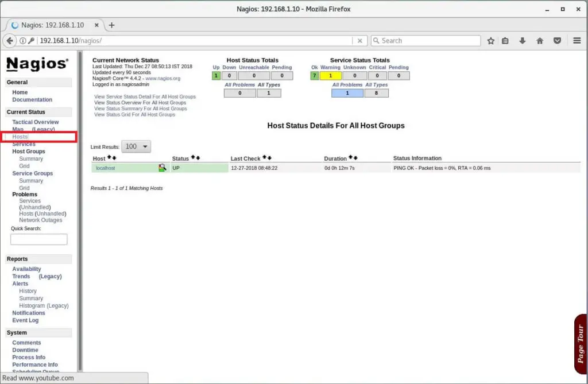Select the Nagios: 192.168.1.10 tab
Image resolution: width=588 pixels, height=384 pixels.
point(52,25)
